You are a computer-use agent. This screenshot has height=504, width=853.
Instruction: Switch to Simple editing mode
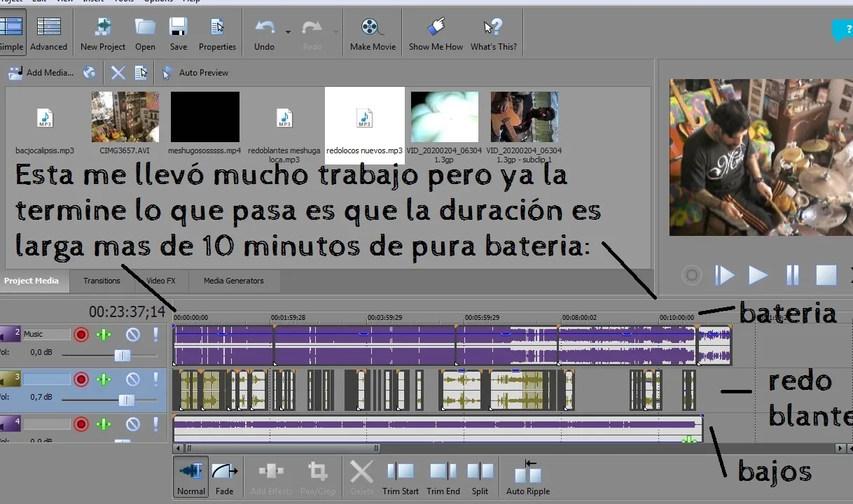pos(12,33)
